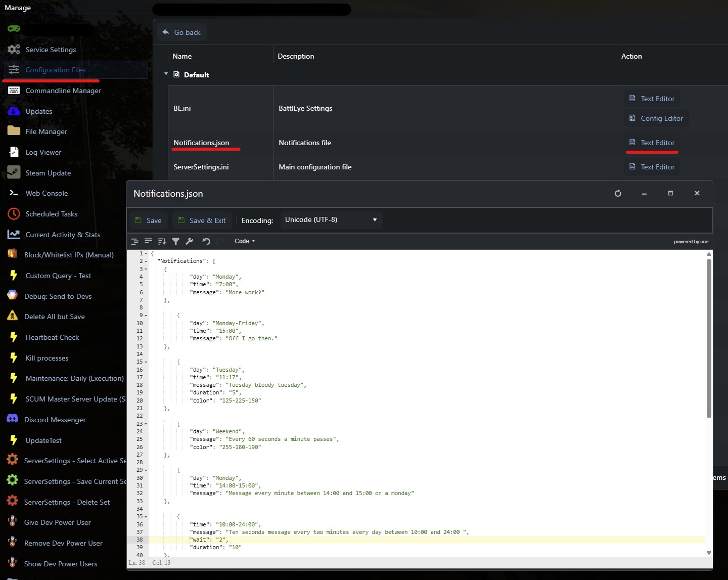This screenshot has height=580, width=728.
Task: Click the Discord Messenger icon in sidebar
Action: pos(13,419)
